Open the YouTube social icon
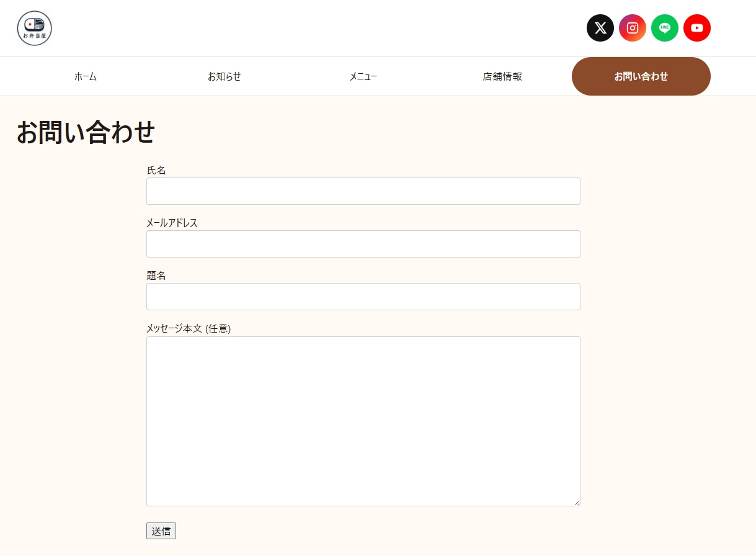Image resolution: width=756 pixels, height=556 pixels. point(697,28)
